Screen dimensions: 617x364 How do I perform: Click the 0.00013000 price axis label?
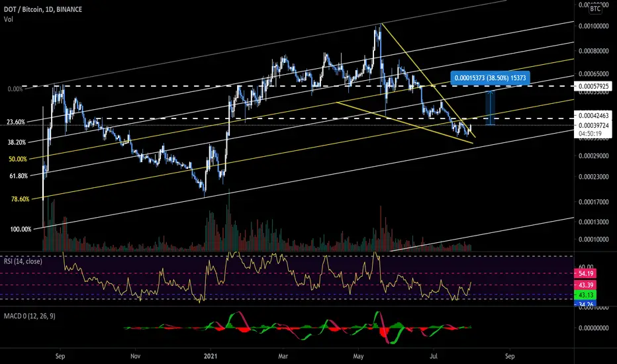pos(593,222)
